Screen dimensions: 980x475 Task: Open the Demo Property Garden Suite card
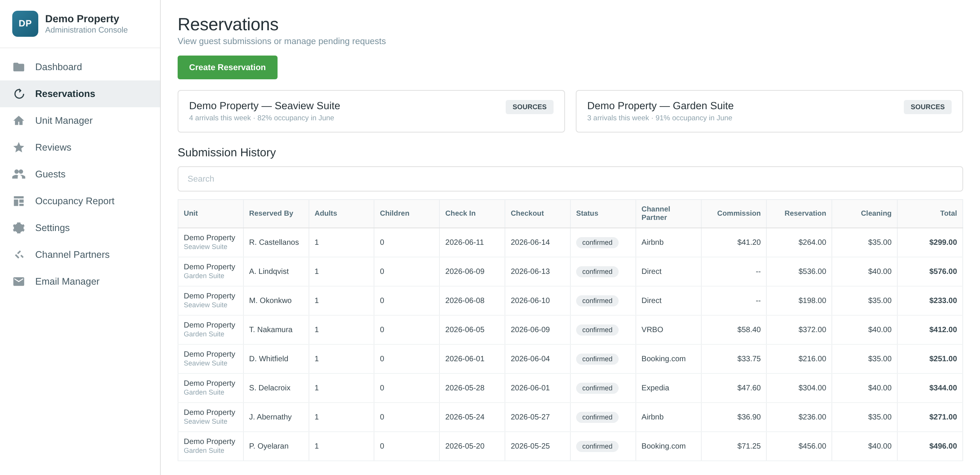tap(769, 111)
